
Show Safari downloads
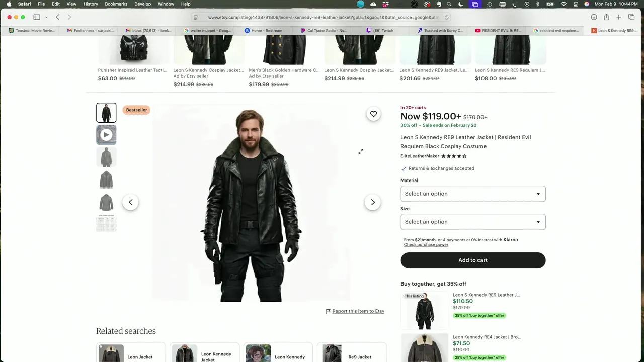point(594,17)
